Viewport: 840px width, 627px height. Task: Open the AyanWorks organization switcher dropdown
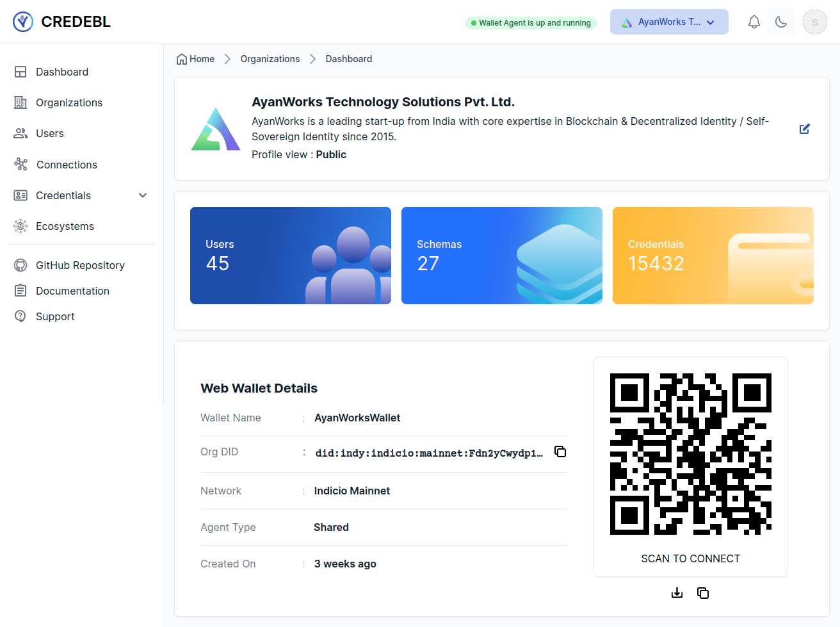[x=668, y=22]
